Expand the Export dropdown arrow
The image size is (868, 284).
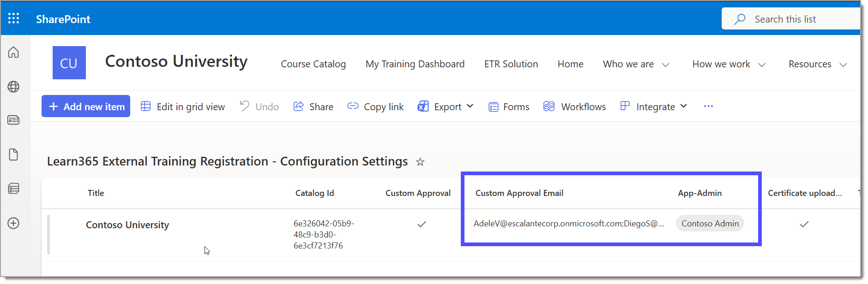(470, 106)
